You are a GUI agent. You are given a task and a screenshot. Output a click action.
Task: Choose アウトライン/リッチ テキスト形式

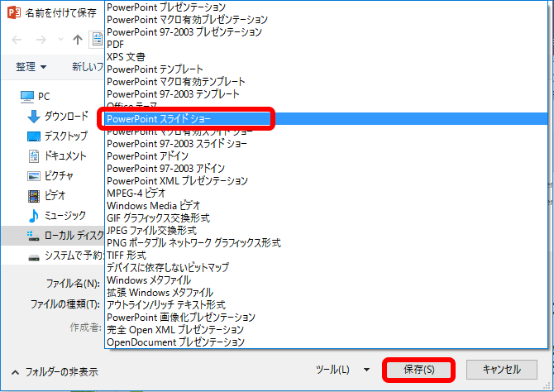pos(326,304)
